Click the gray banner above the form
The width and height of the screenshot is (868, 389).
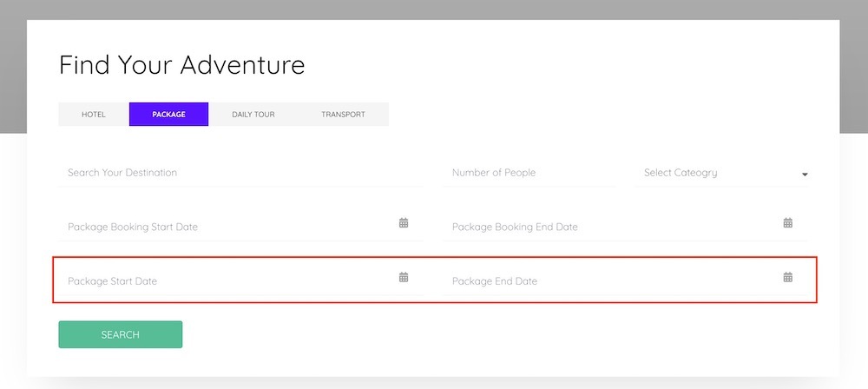pos(434,9)
